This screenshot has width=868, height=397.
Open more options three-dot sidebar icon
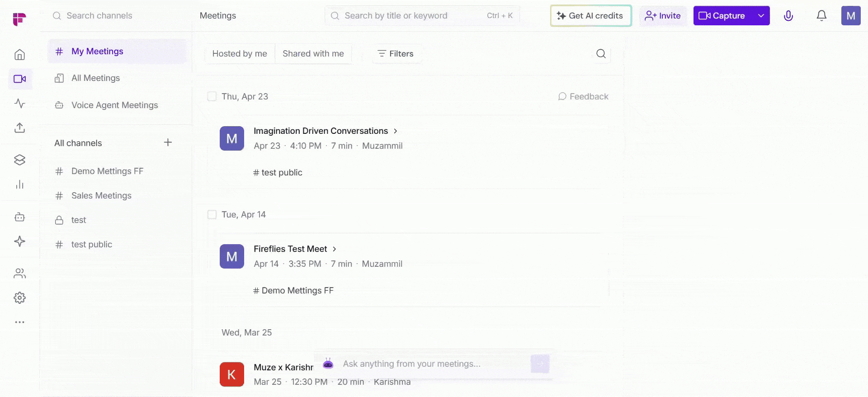(x=19, y=322)
